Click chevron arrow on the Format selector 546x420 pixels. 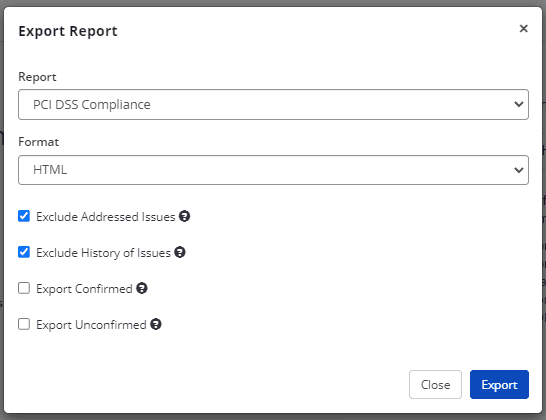pos(519,170)
